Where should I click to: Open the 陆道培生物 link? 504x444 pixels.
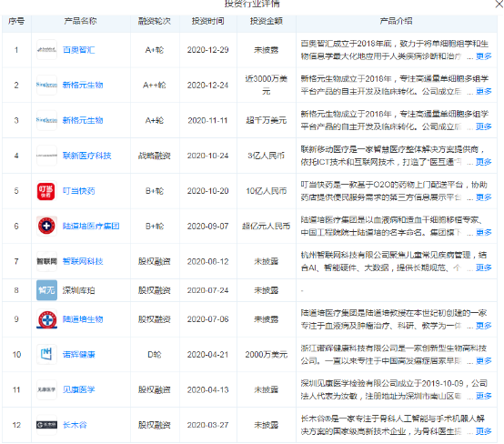[x=83, y=319]
